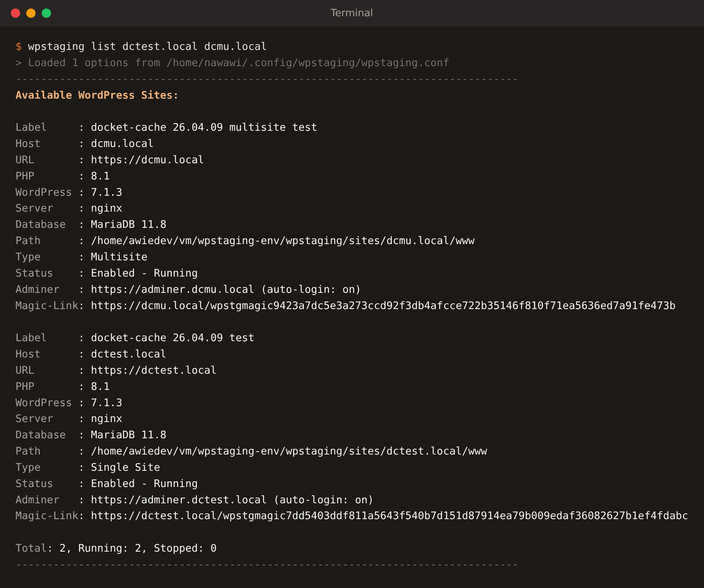Open the dcmu.local magic link URL
The image size is (704, 588).
[383, 306]
